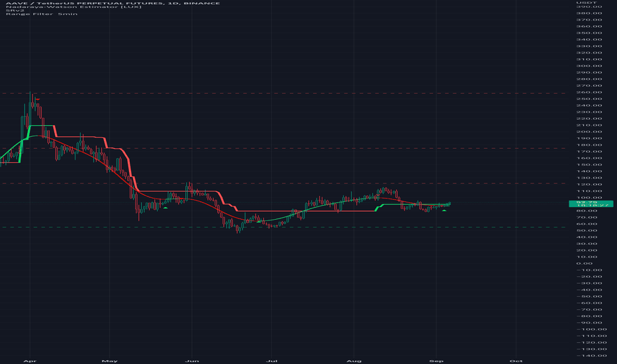Click the USDT currency label on price axis
Viewport: 617px width, 364px height.
pos(587,3)
